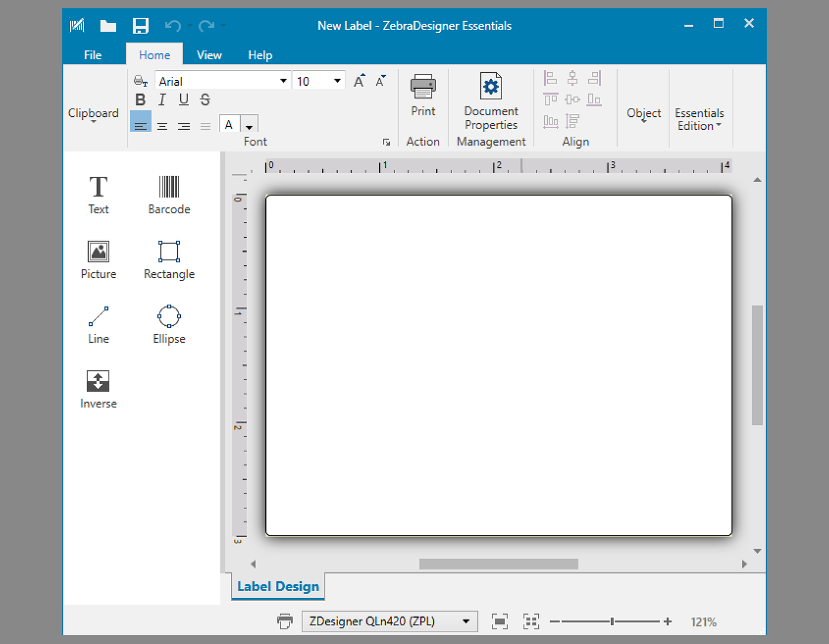Screen dimensions: 829x644
Task: Select the Text tool
Action: [98, 194]
